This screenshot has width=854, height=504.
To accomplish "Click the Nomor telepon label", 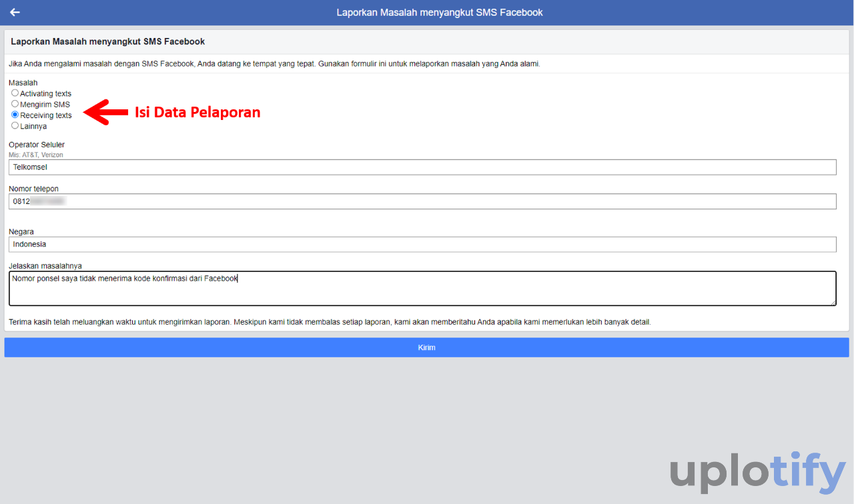I will pos(33,189).
